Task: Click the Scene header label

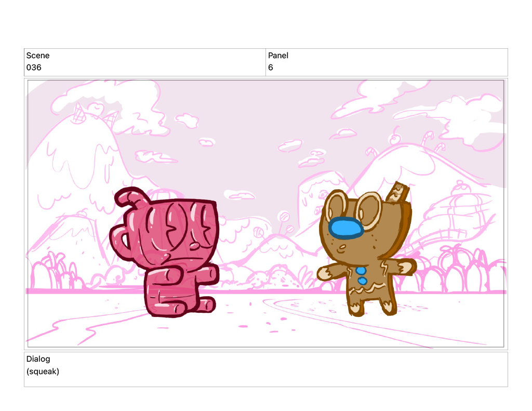Action: tap(38, 56)
